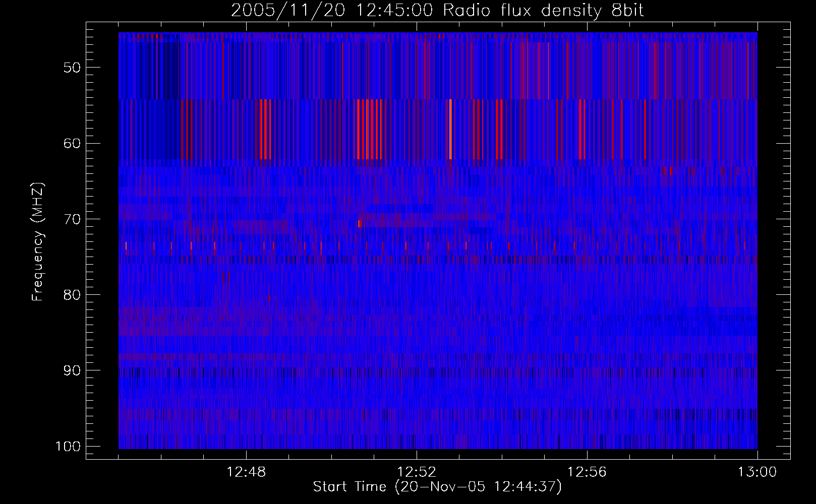Viewport: 816px width, 504px height.
Task: Click the 13:00 time tick label
Action: tap(757, 472)
